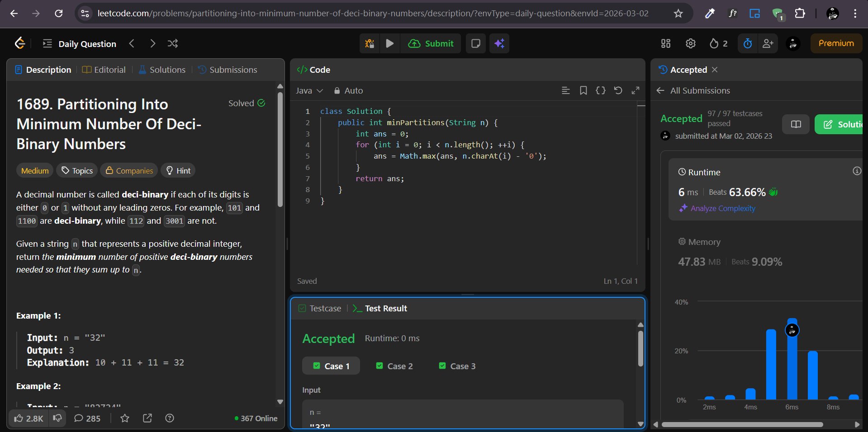Expand the Topics section

tap(77, 170)
